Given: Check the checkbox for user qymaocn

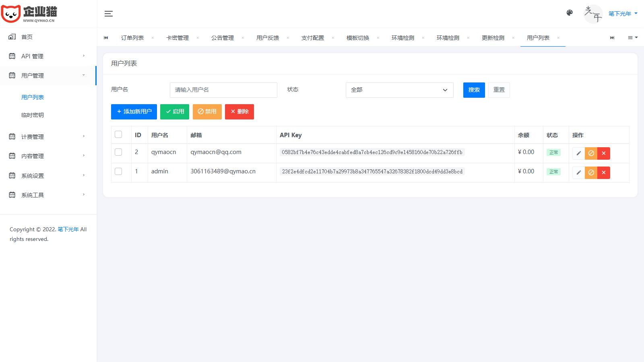Looking at the screenshot, I should click(x=118, y=152).
